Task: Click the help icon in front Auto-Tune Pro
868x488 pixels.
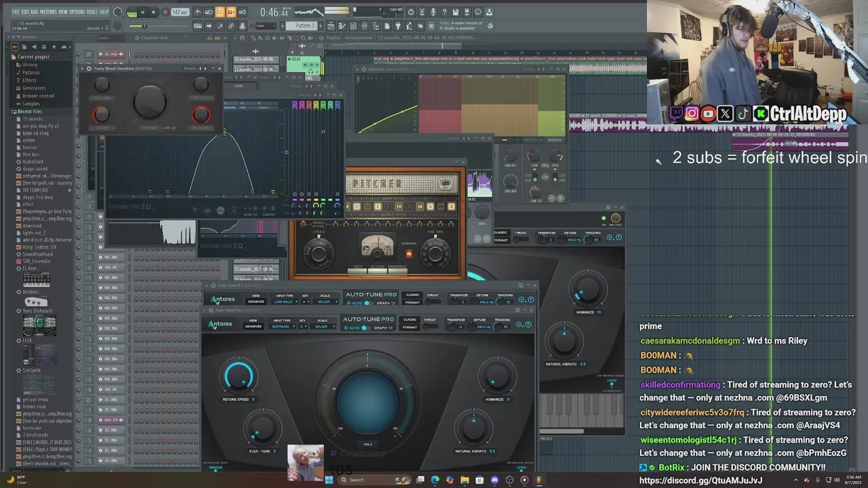Action: click(528, 324)
